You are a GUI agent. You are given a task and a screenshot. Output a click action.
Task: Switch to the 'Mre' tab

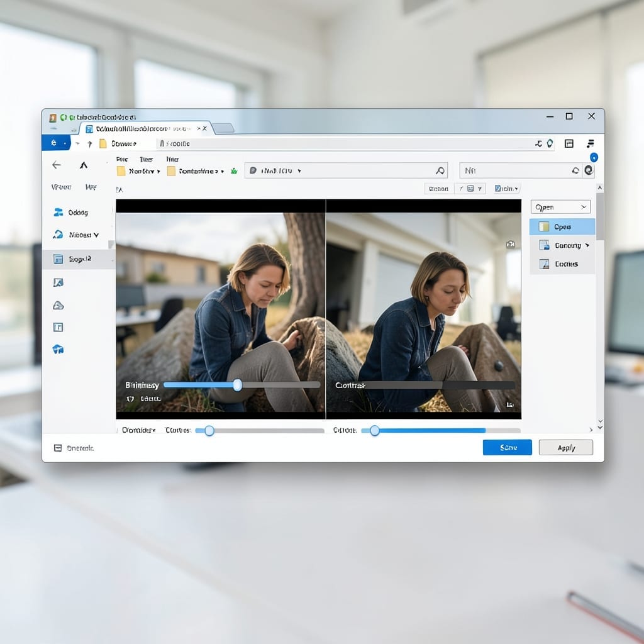[91, 187]
